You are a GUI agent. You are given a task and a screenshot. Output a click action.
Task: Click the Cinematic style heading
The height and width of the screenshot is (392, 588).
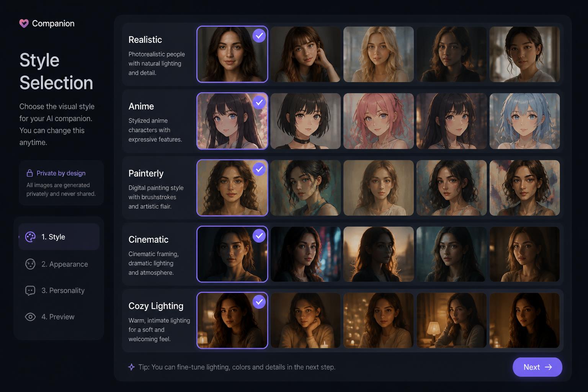[149, 239]
